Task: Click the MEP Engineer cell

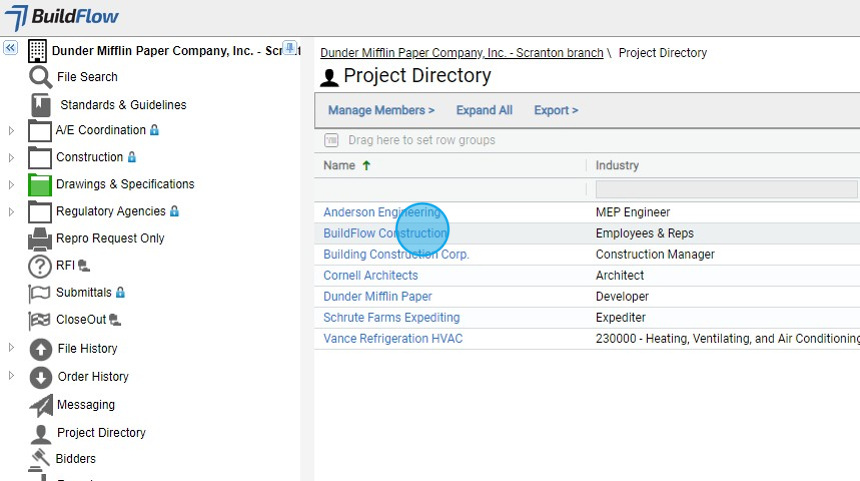Action: coord(633,212)
